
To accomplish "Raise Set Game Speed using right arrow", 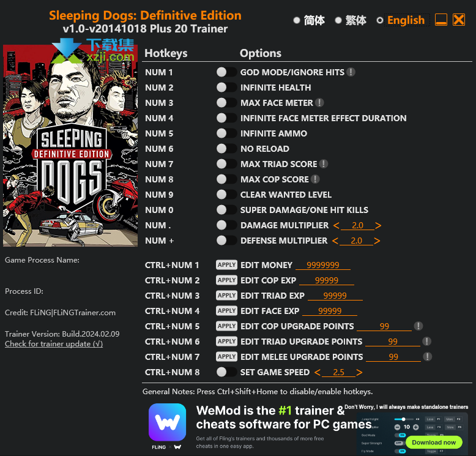I will click(x=359, y=373).
